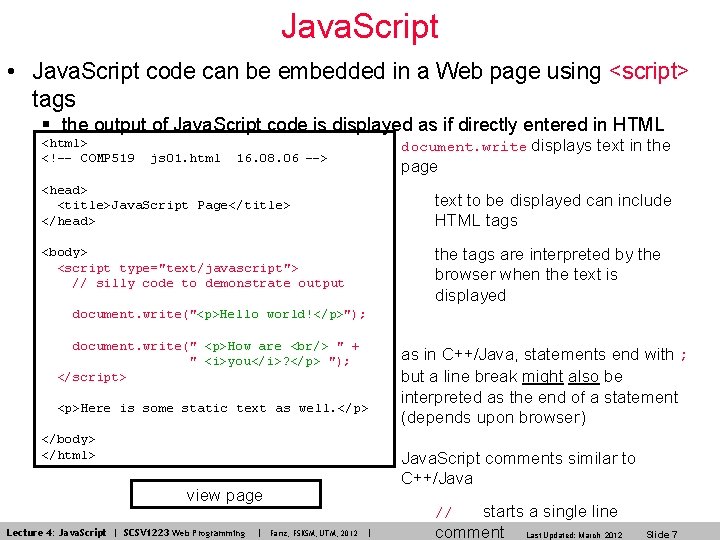Click 'Here is some static text as well' line
Screen dimensions: 720x540
tap(213, 408)
